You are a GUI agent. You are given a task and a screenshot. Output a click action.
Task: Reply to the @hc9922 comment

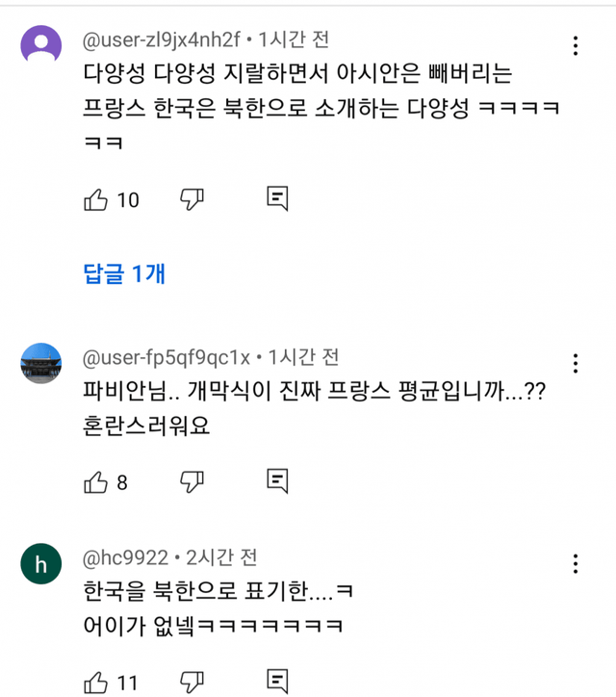(277, 683)
